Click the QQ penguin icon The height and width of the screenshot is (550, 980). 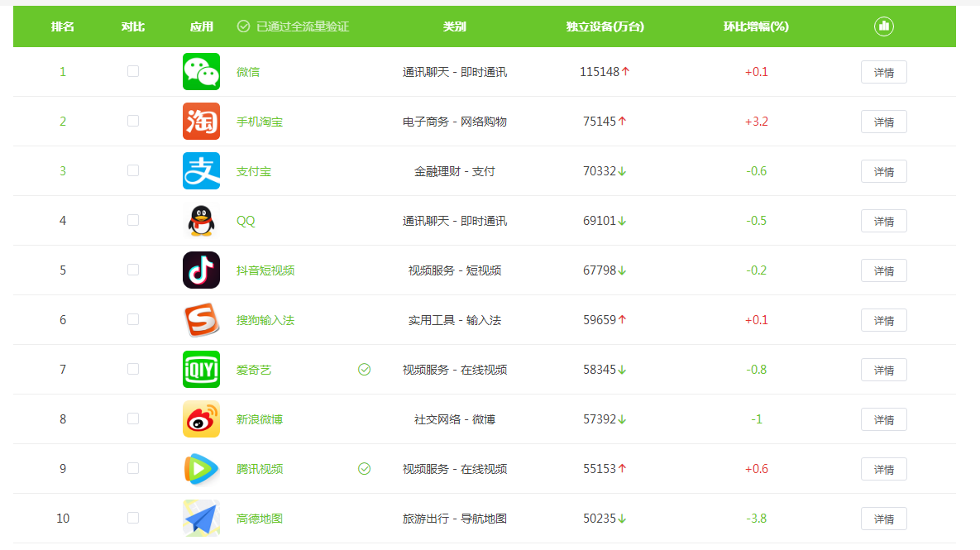201,221
